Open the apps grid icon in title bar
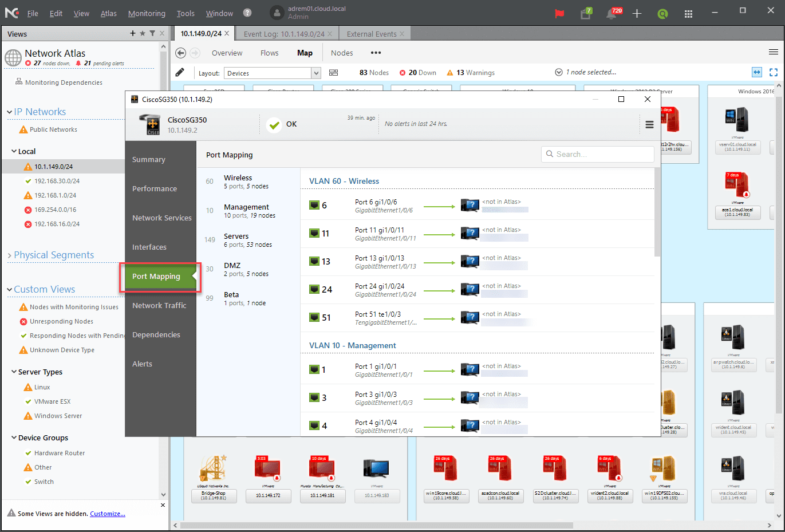The height and width of the screenshot is (532, 785). [x=688, y=14]
